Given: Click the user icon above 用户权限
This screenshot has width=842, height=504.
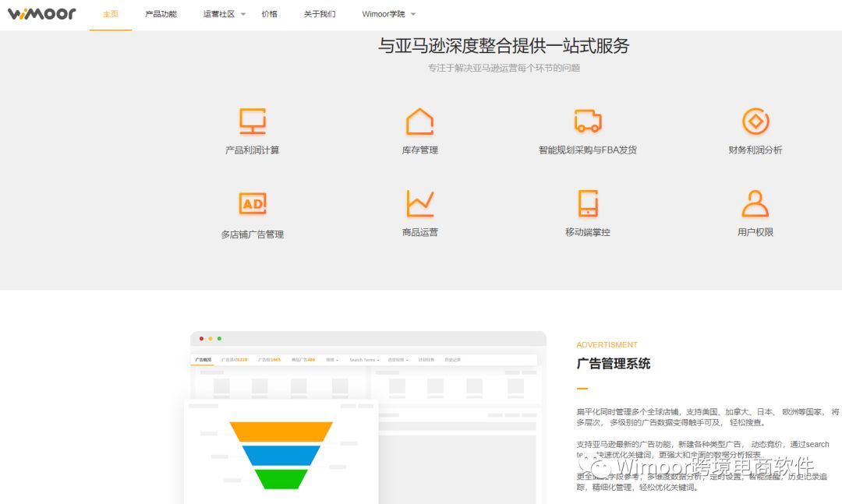Looking at the screenshot, I should coord(755,203).
